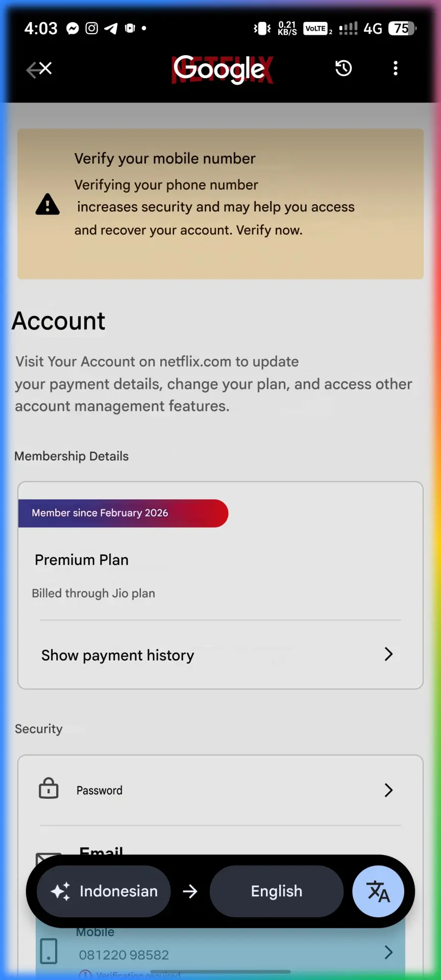Expand Show payment history chevron
This screenshot has height=980, width=441.
[388, 654]
